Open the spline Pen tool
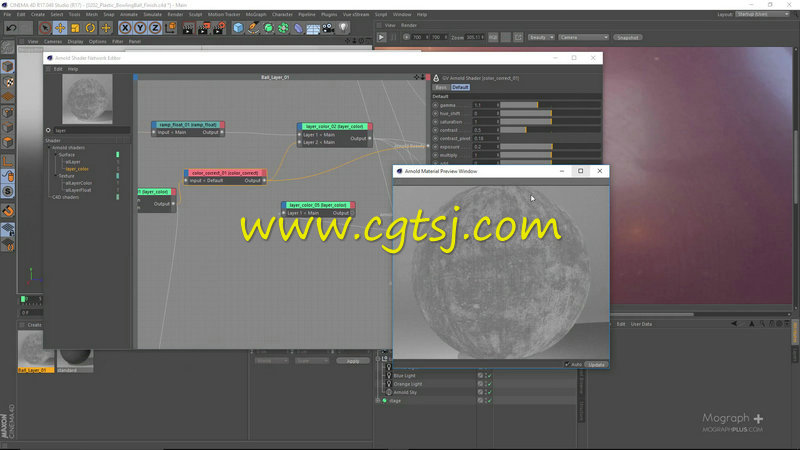The width and height of the screenshot is (800, 450). coord(253,28)
